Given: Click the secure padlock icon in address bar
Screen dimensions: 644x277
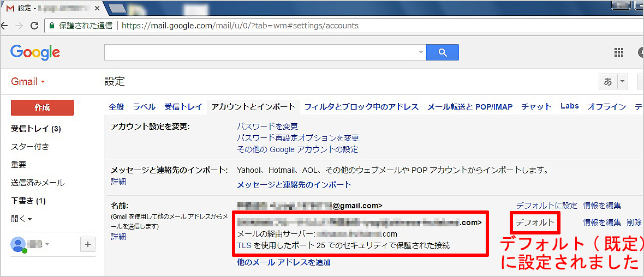Looking at the screenshot, I should click(x=51, y=26).
